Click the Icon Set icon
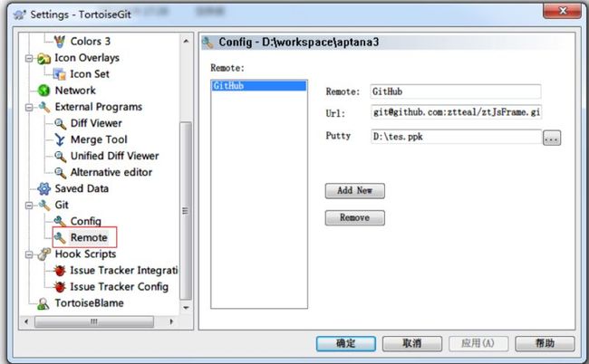 tap(59, 74)
